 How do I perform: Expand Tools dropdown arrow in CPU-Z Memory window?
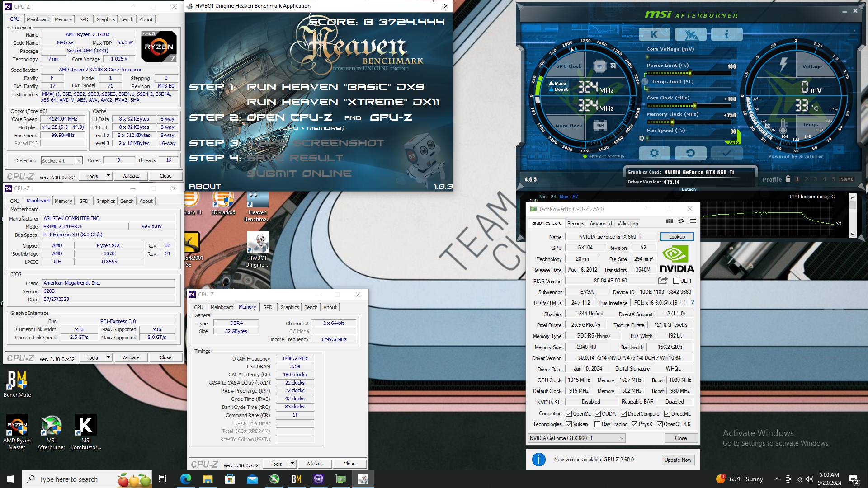[x=292, y=464]
